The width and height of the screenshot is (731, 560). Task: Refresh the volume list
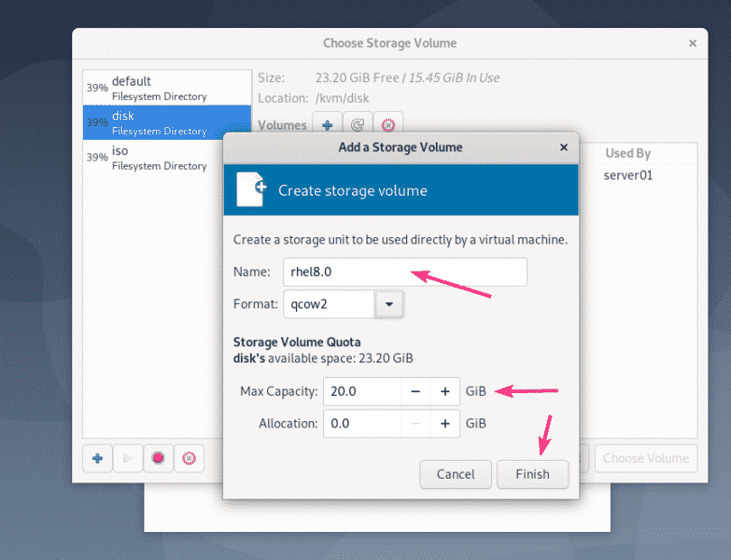pyautogui.click(x=357, y=124)
